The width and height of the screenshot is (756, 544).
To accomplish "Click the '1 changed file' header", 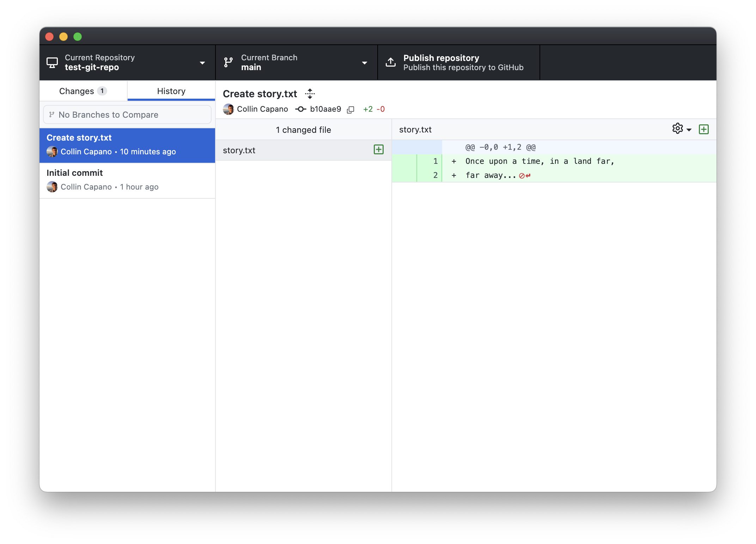I will [304, 130].
